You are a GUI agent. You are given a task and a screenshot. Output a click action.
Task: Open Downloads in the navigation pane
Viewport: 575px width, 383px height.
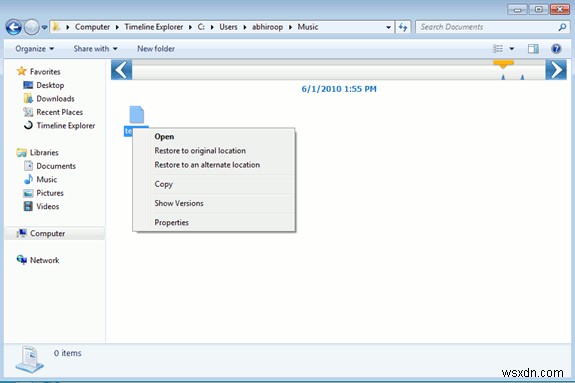coord(55,99)
